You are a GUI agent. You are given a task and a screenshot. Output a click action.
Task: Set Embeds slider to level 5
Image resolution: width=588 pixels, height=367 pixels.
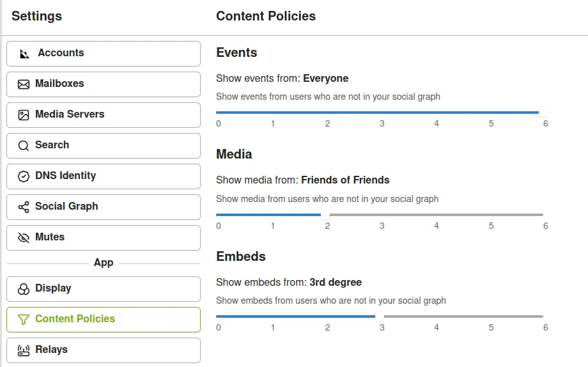pyautogui.click(x=489, y=316)
